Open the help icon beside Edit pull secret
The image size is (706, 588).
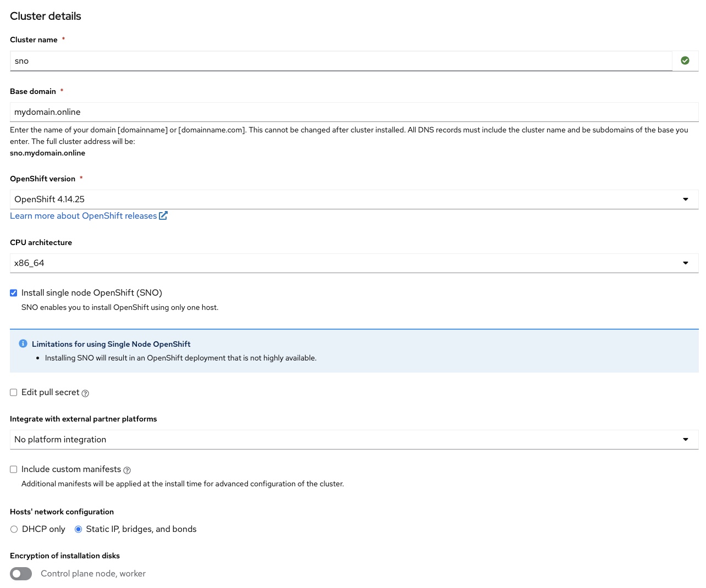click(x=85, y=393)
